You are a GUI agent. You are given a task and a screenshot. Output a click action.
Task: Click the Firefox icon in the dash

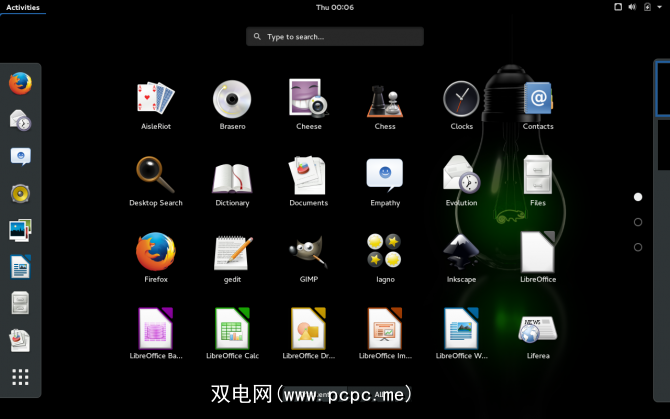(20, 83)
